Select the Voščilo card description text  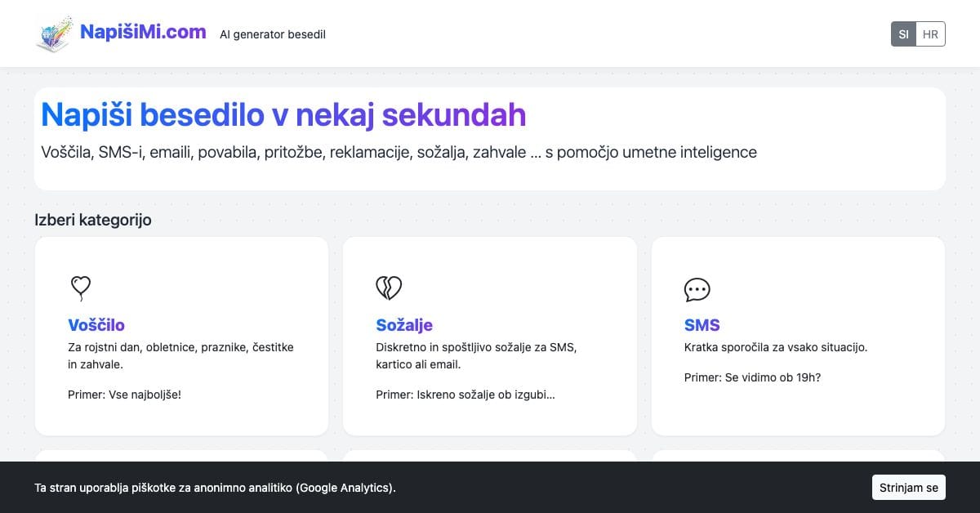180,356
